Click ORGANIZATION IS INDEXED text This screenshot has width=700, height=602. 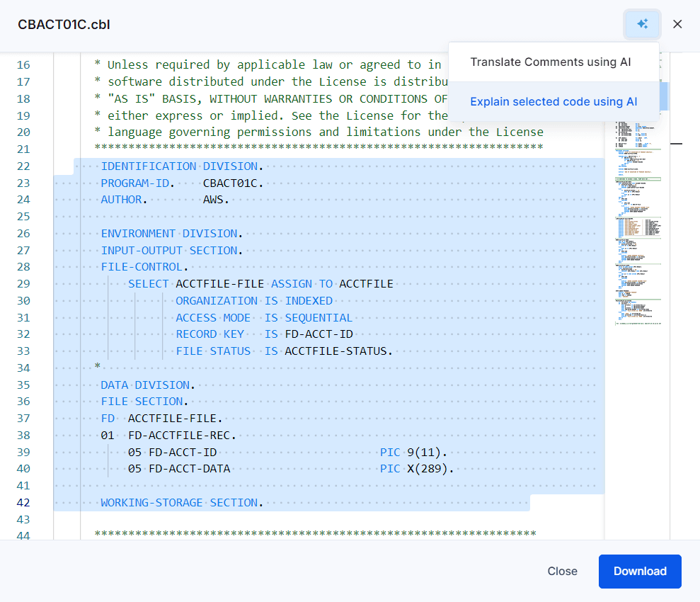[254, 301]
